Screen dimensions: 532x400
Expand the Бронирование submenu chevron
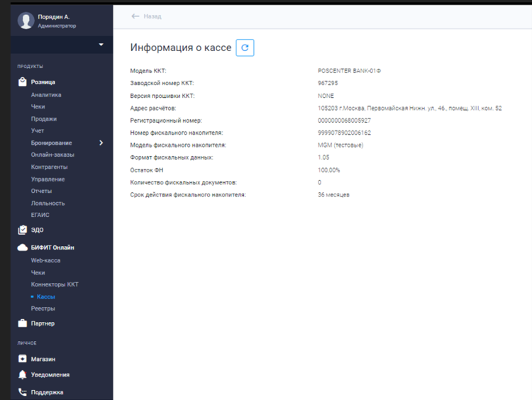click(101, 143)
